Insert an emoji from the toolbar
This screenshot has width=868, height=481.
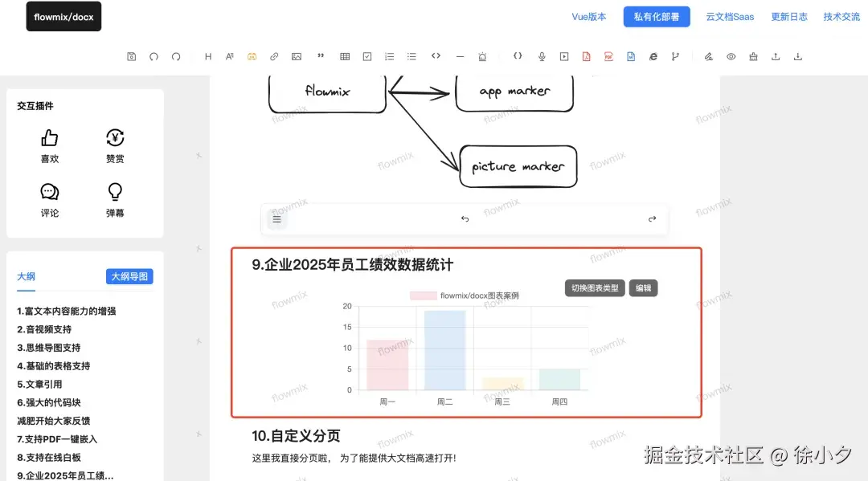252,56
